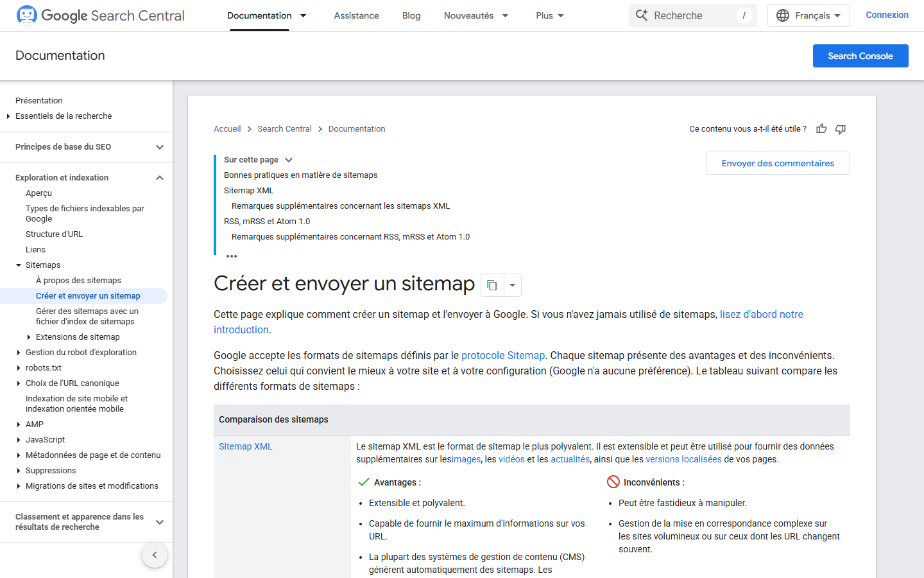Jump to RSS, mRSS et Atom 1.0 section
This screenshot has width=924, height=578.
tap(267, 222)
